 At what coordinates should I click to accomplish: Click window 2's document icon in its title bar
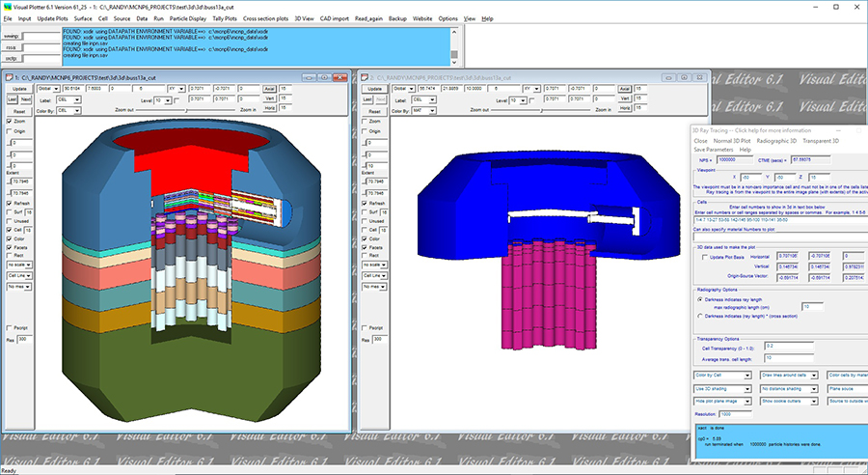(x=365, y=77)
